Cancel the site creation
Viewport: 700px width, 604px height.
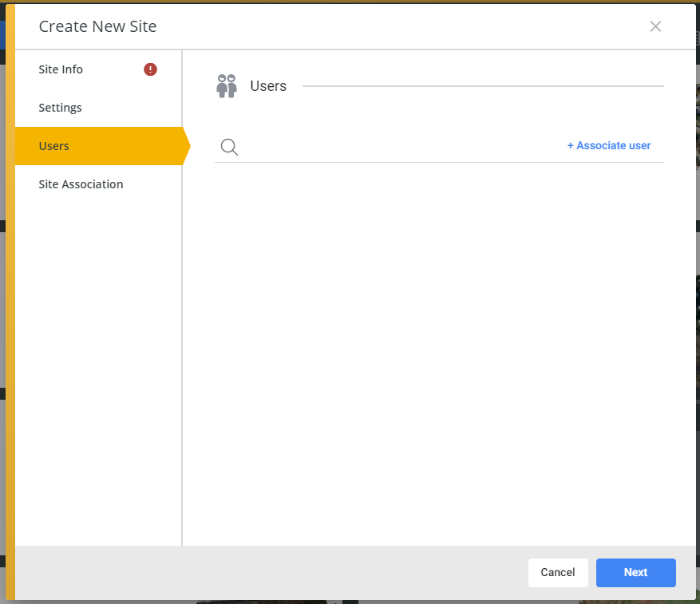[x=558, y=572]
